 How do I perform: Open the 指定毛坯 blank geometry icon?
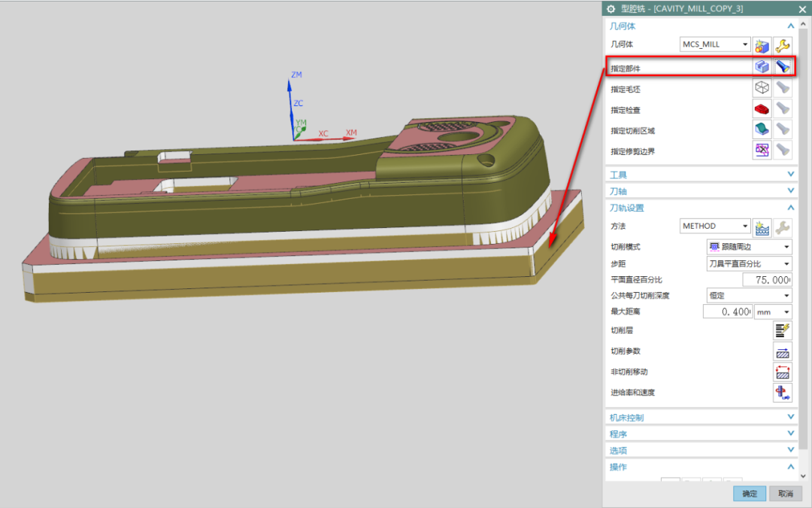tap(762, 88)
